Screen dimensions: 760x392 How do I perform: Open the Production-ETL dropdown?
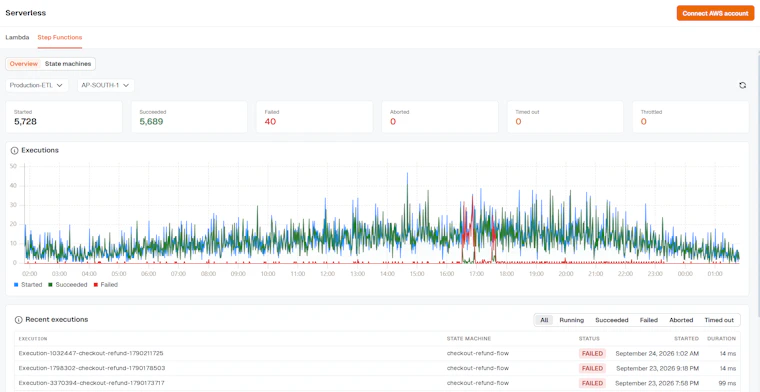[37, 85]
